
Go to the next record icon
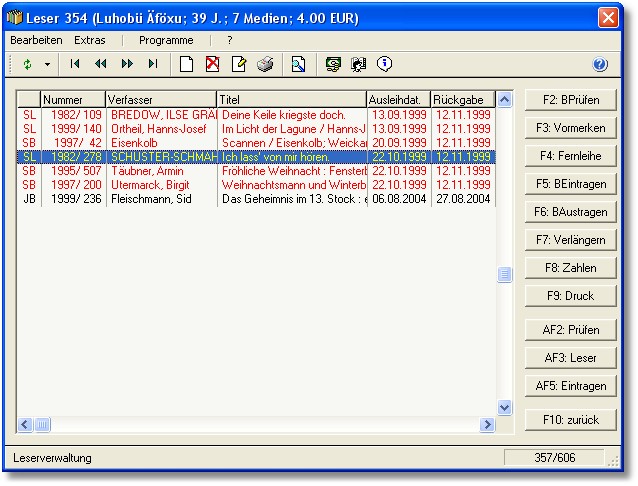point(127,64)
